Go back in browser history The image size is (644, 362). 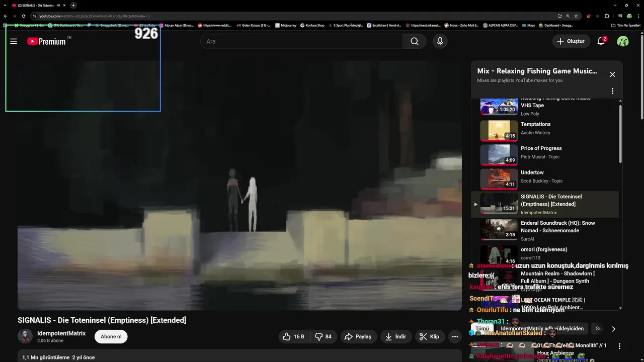tap(6, 16)
